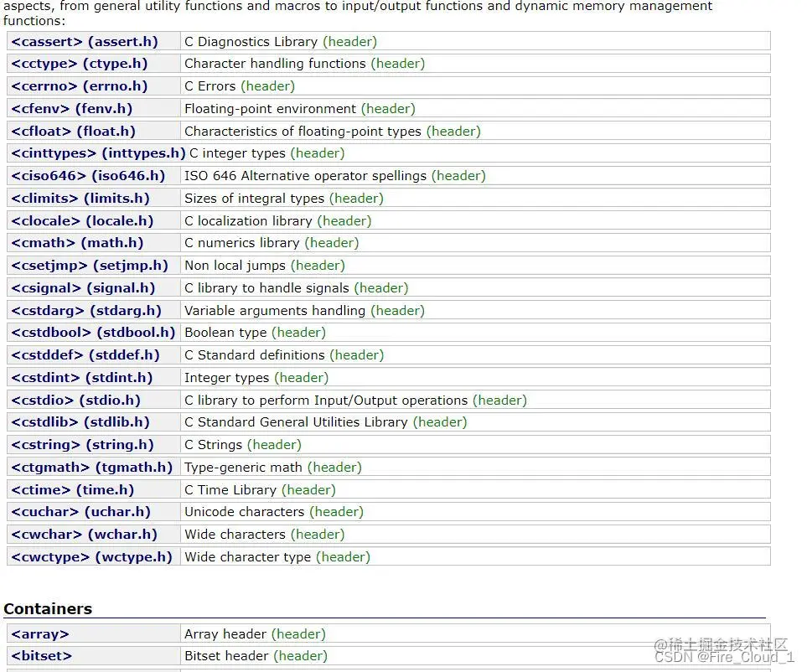This screenshot has width=807, height=672.
Task: Open the <cctype> (ctype.h) link
Action: click(80, 64)
